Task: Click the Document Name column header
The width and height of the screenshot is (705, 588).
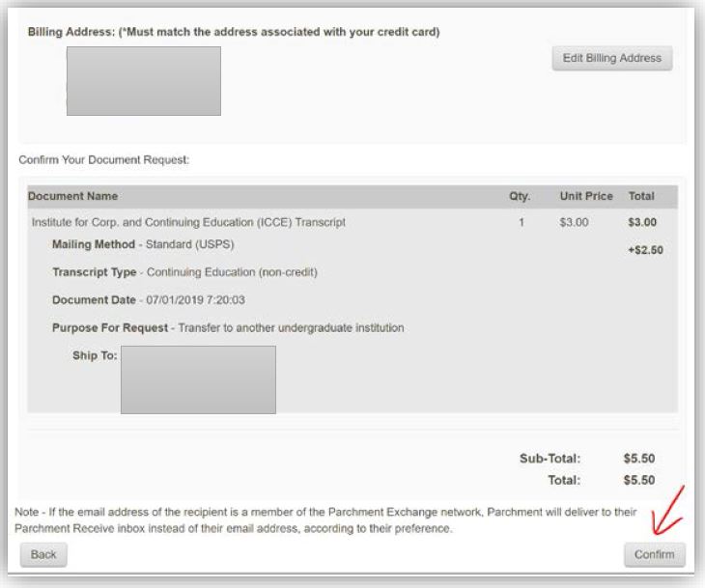Action: (x=73, y=197)
